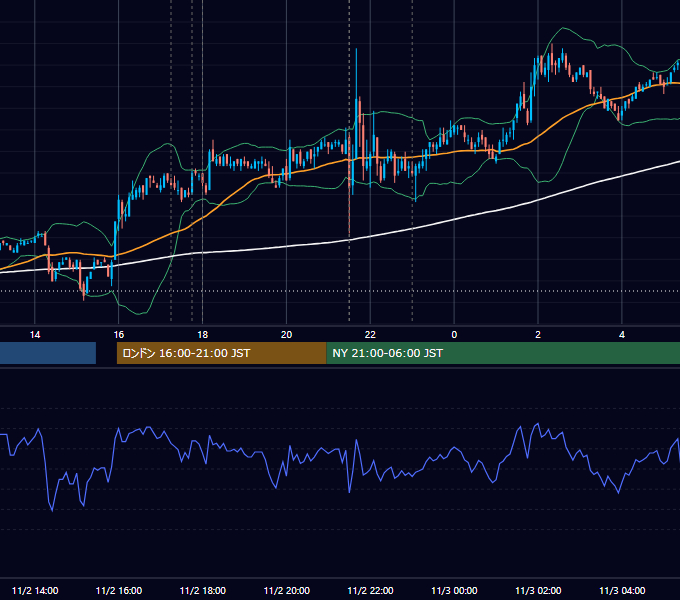Click the price axis hour label 2
Screen dimensions: 680x600
538,335
